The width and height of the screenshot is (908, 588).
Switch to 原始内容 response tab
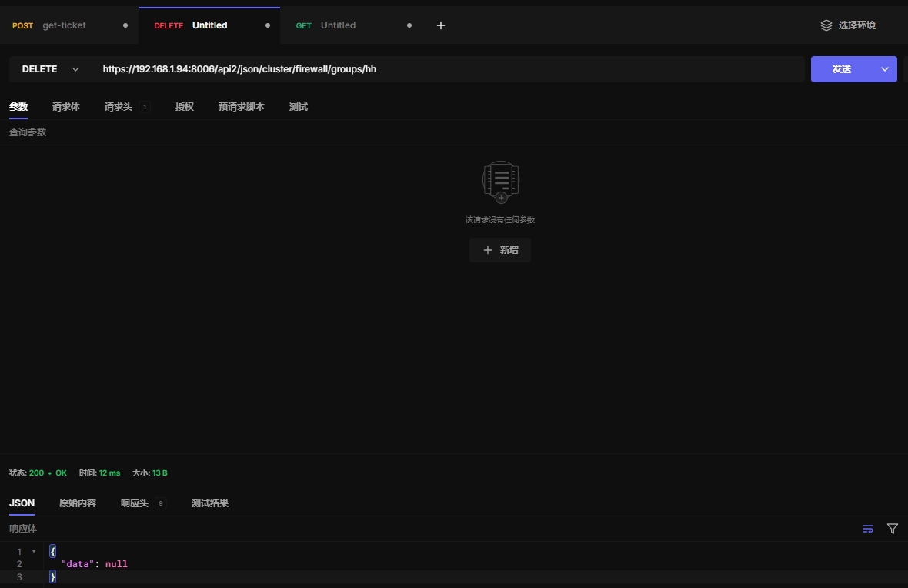tap(78, 503)
